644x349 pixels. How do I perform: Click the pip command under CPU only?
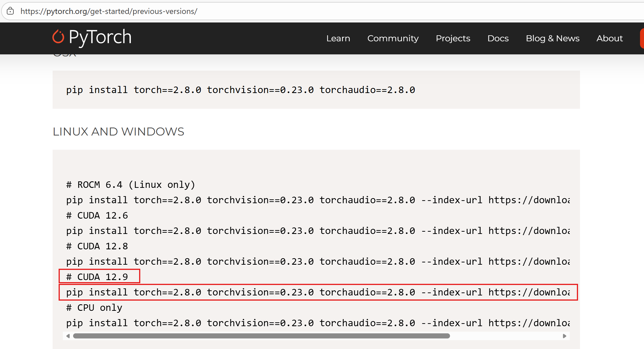[318, 323]
